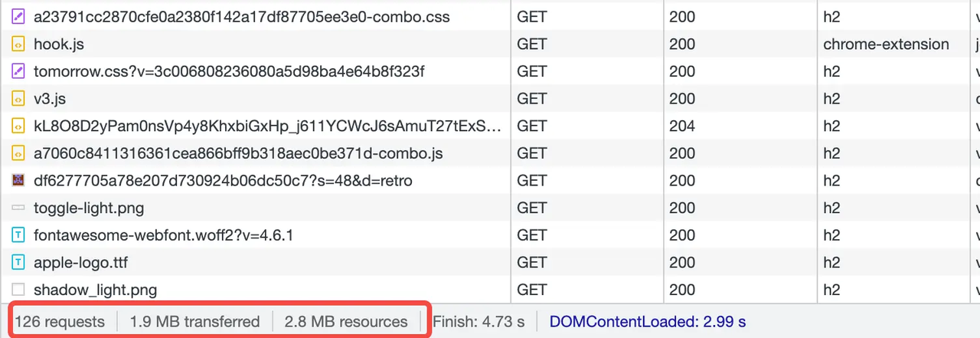Click the CSS file icon beside a23791cc...combo.css
Screen dimensions: 980x338
tap(18, 17)
